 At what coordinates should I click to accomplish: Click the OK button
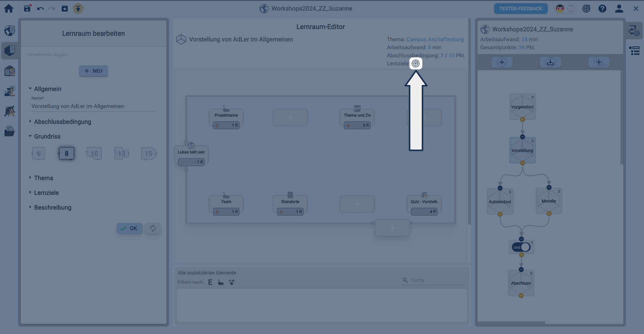[x=129, y=228]
